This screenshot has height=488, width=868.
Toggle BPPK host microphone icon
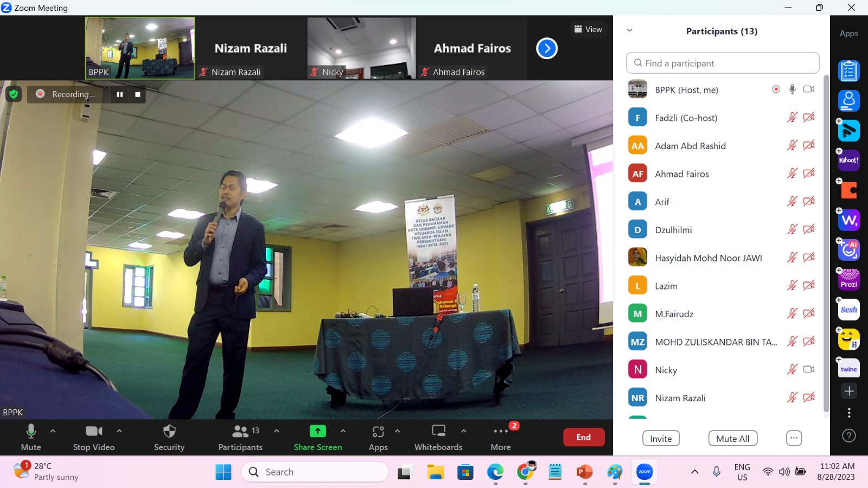click(x=793, y=89)
